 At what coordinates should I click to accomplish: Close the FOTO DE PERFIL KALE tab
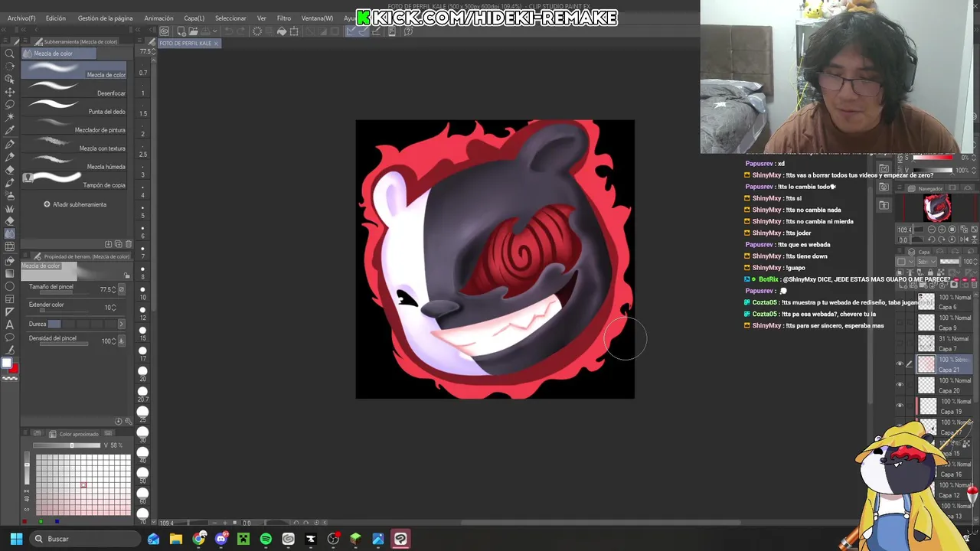tap(216, 43)
